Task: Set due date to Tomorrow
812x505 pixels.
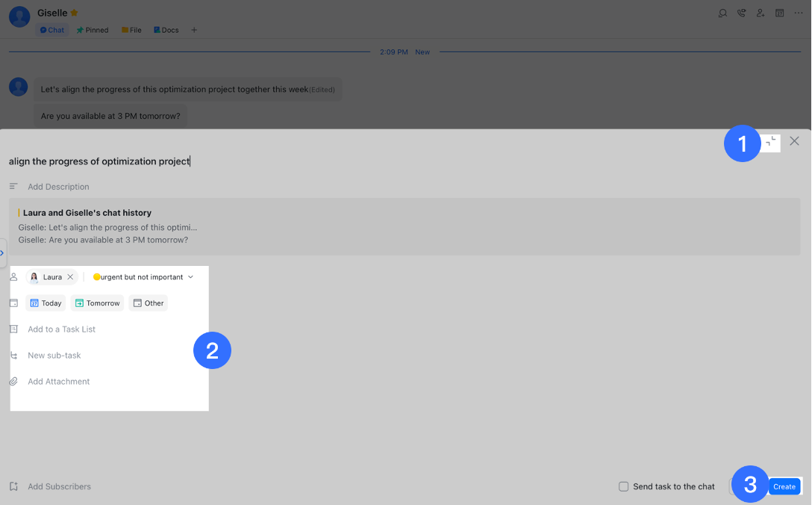Action: pos(97,303)
